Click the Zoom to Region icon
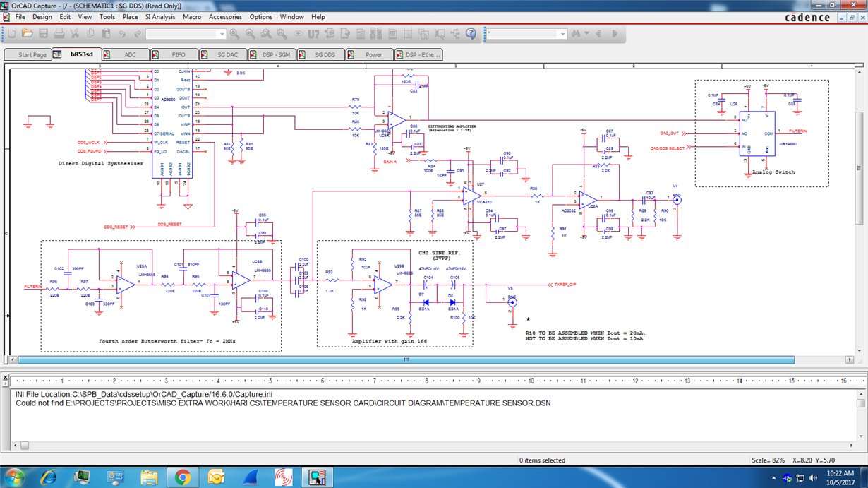This screenshot has width=868, height=488. pos(266,33)
